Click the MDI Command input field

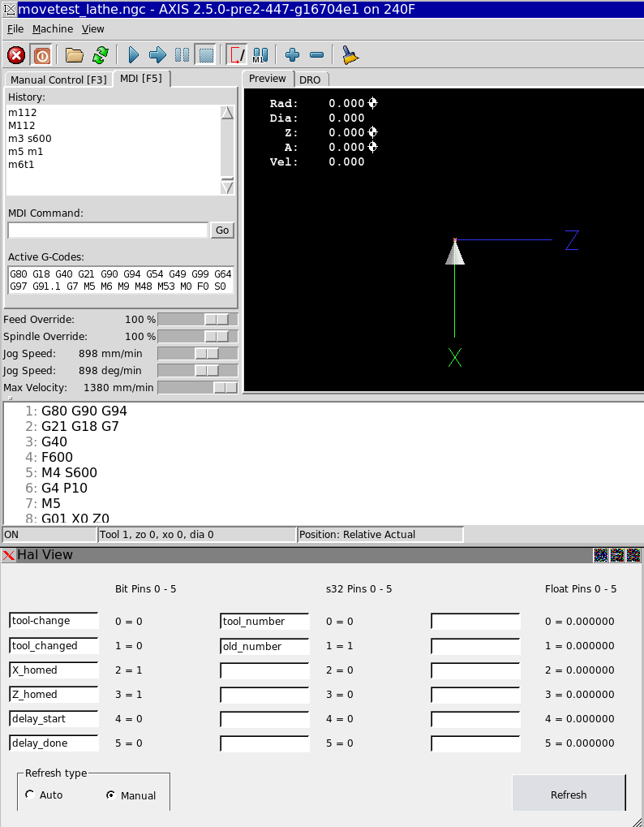coord(108,230)
